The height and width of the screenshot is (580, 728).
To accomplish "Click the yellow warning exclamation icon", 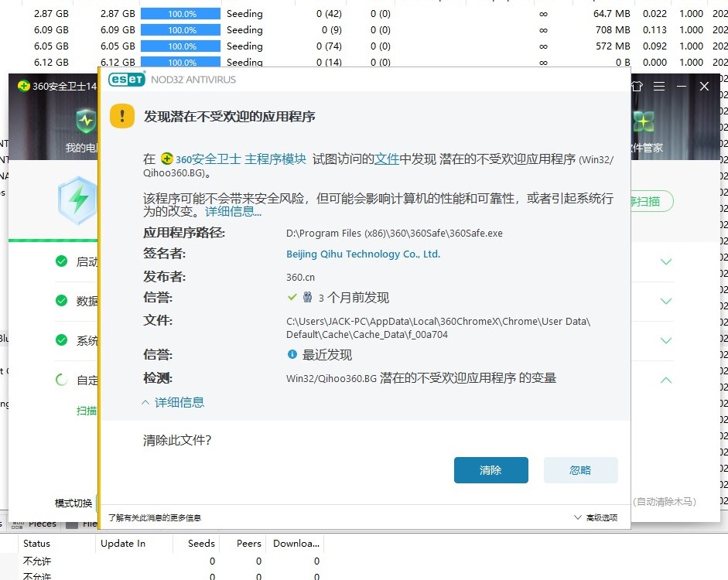I will pyautogui.click(x=122, y=116).
